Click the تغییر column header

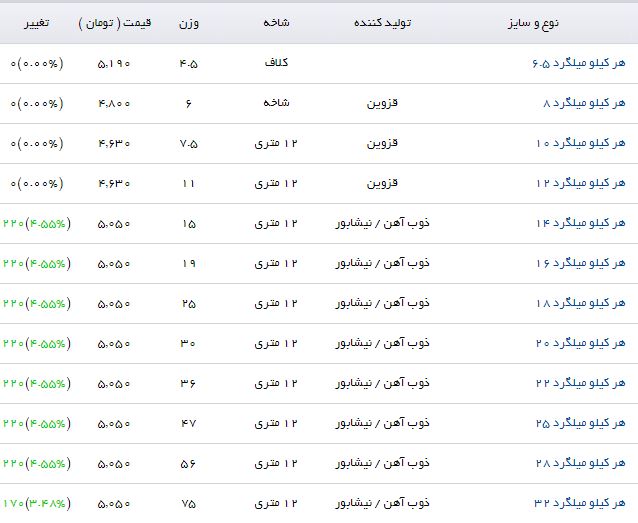36,22
